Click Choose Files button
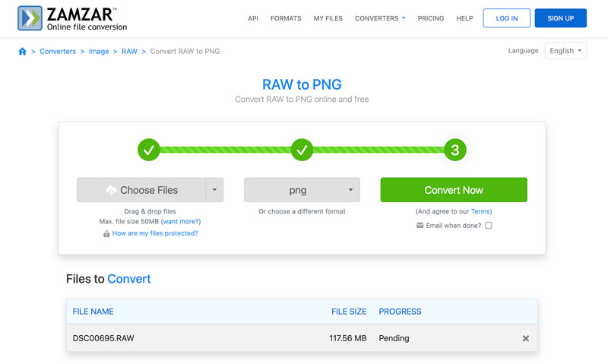The image size is (608, 364). [x=141, y=190]
